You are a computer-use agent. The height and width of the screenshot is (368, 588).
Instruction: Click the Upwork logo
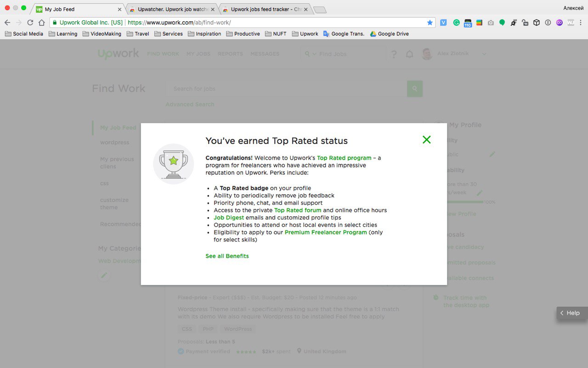(118, 54)
